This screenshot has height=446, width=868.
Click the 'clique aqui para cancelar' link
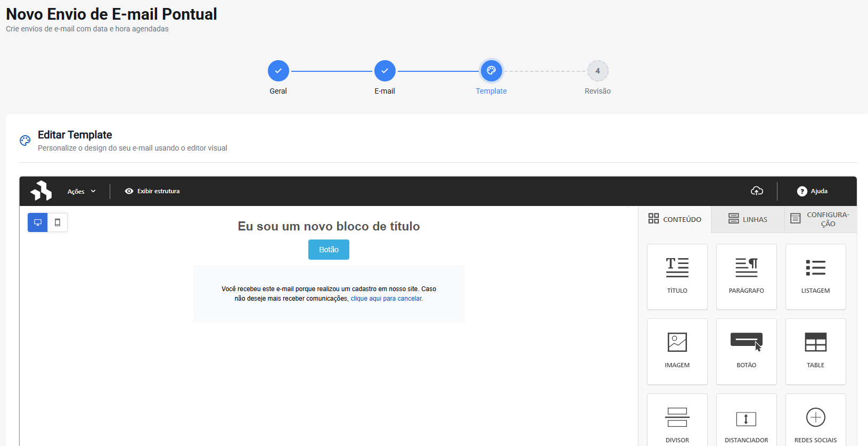pyautogui.click(x=386, y=299)
